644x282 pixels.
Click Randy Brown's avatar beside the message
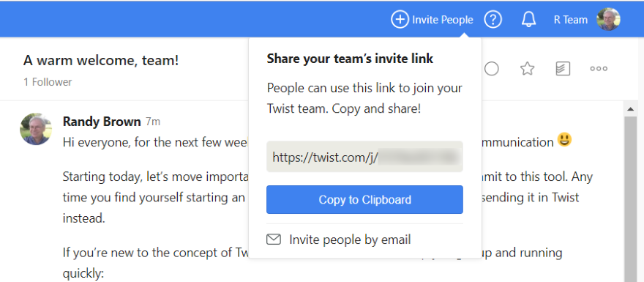(x=36, y=129)
